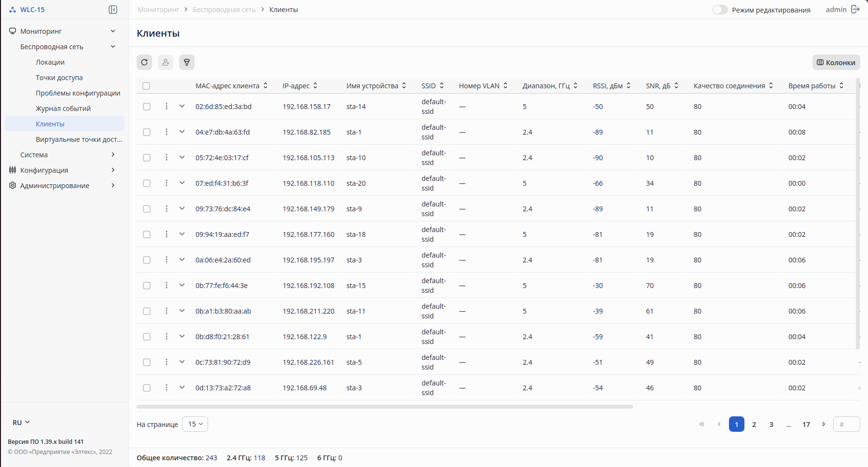Focus the page number input field
This screenshot has width=868, height=467.
tap(847, 425)
